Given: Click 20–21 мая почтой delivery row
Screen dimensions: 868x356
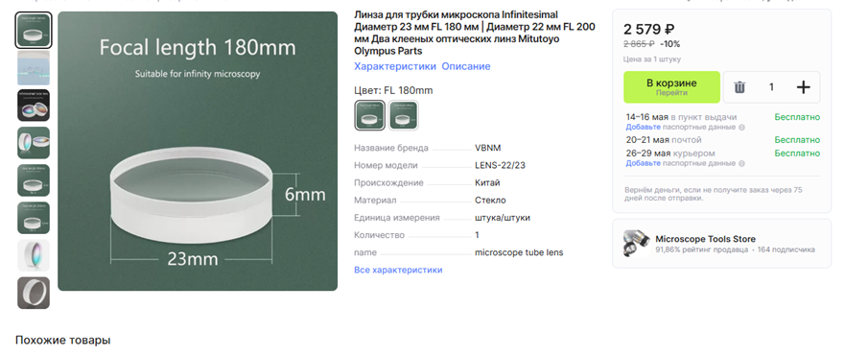Looking at the screenshot, I should 723,139.
